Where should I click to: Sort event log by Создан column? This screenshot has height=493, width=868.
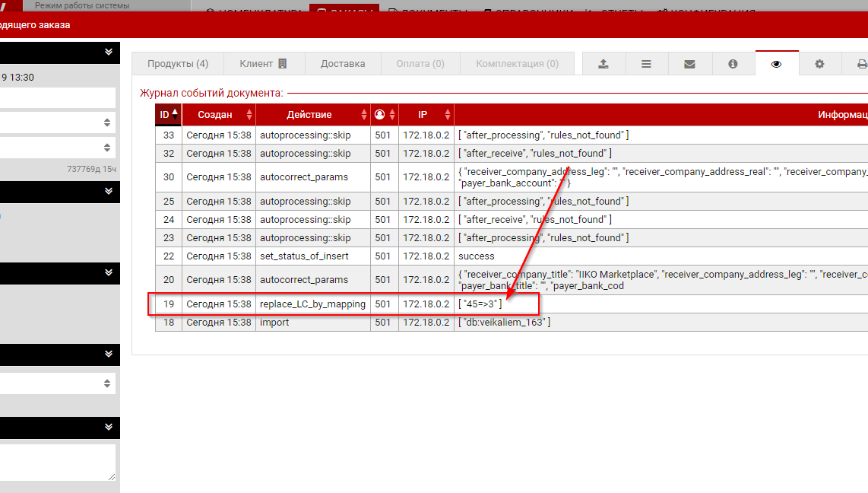219,115
